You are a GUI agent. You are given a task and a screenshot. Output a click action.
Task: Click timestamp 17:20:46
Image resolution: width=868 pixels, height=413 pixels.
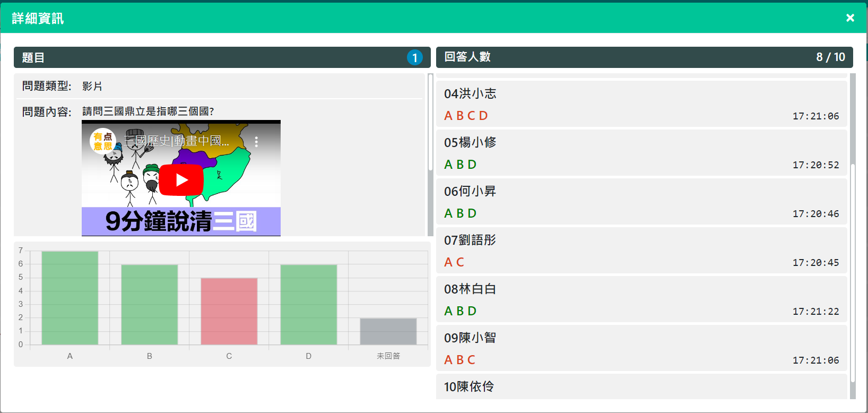click(816, 214)
